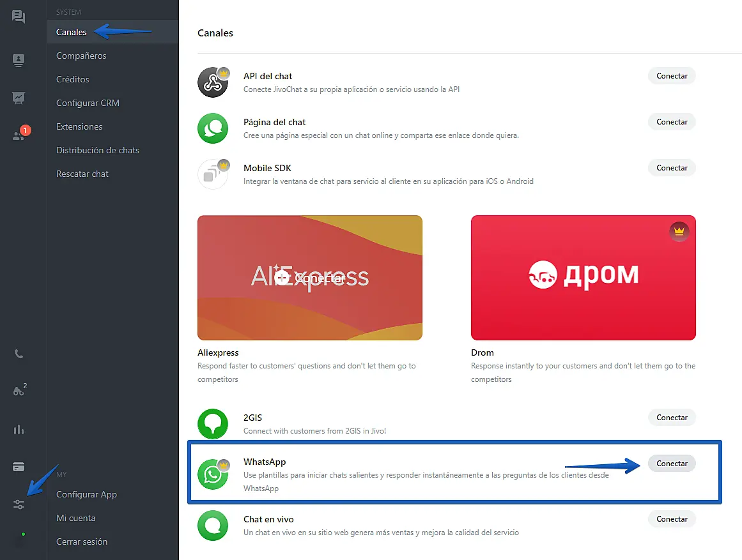This screenshot has width=742, height=560.
Task: Click the team icon with red badge
Action: pyautogui.click(x=20, y=135)
